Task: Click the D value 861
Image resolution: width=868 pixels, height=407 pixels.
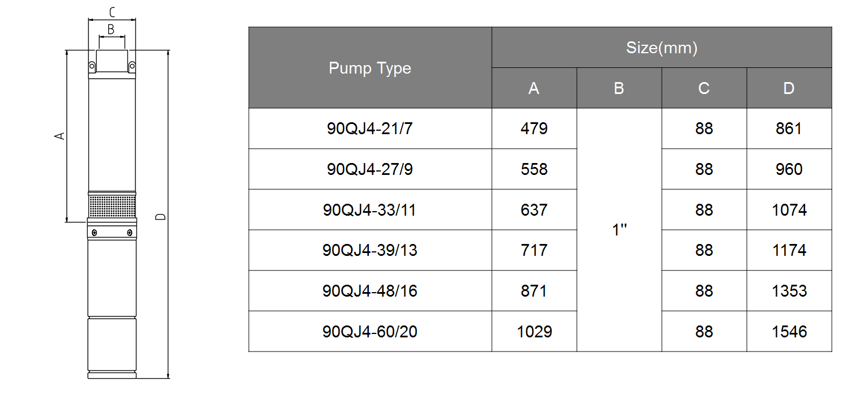Action: coord(789,128)
